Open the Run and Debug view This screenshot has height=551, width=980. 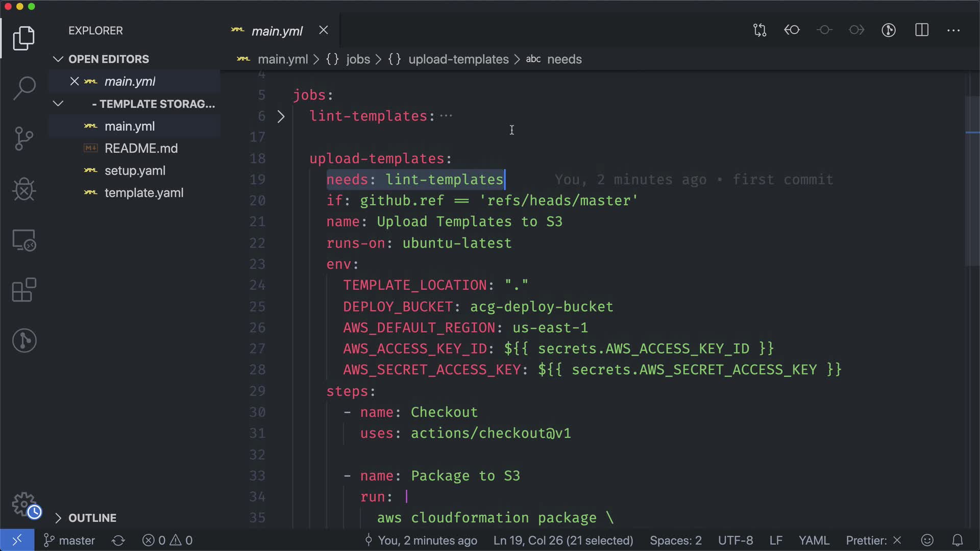24,189
